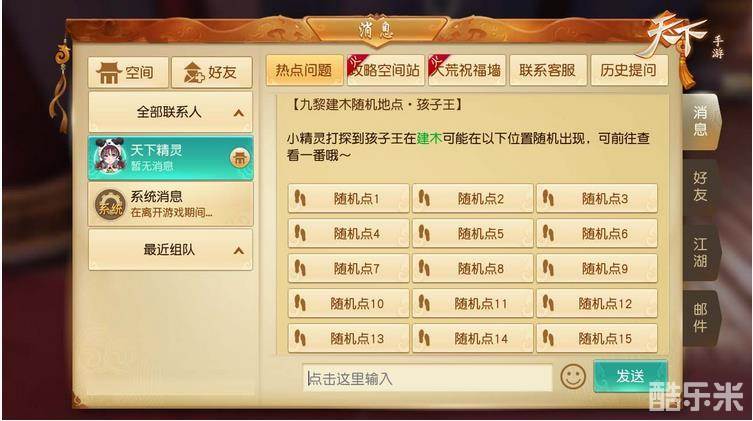
Task: Click the smiley emoji icon
Action: click(x=573, y=376)
